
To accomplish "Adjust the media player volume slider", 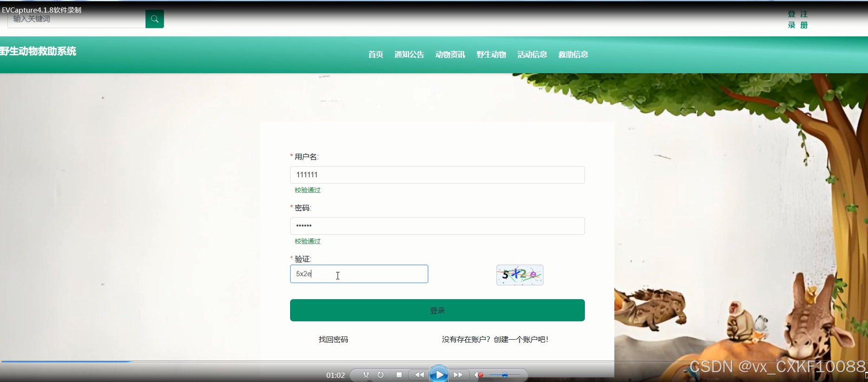I will (x=505, y=375).
